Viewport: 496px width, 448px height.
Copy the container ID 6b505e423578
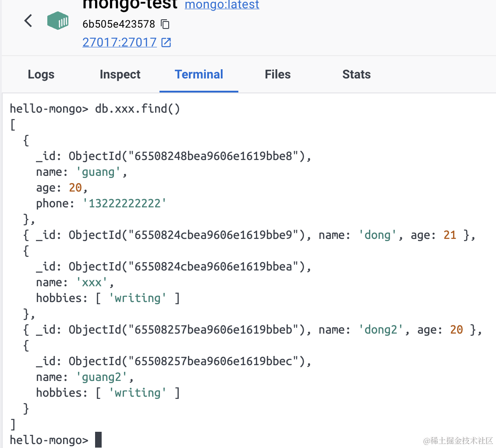pos(165,24)
